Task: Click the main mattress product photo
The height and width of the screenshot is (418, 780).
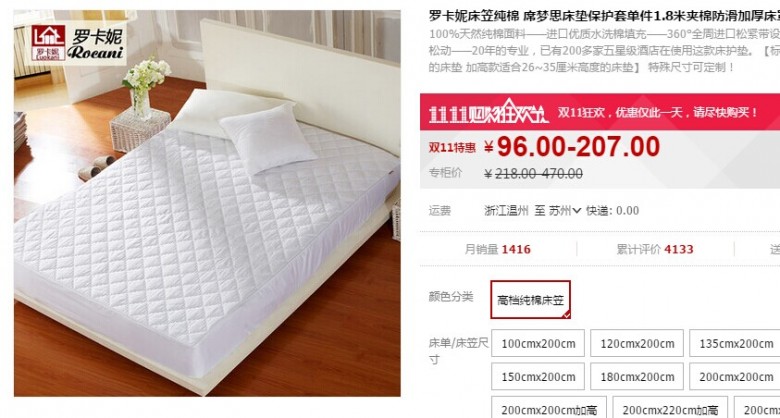Action: [x=207, y=203]
